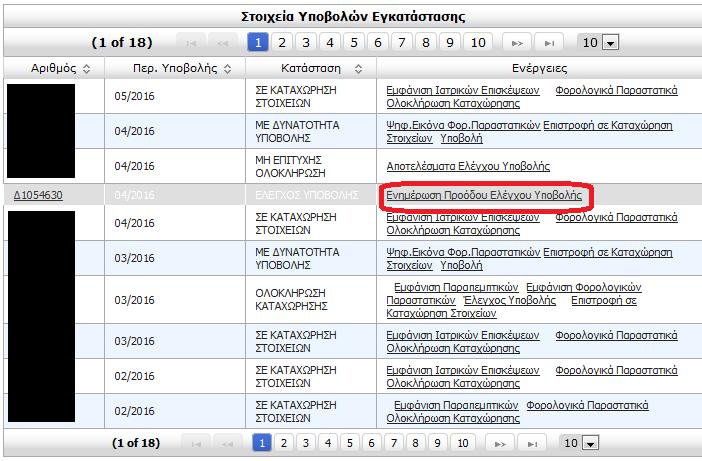Open submission number Δ1054630 link
The height and width of the screenshot is (461, 702).
point(38,195)
